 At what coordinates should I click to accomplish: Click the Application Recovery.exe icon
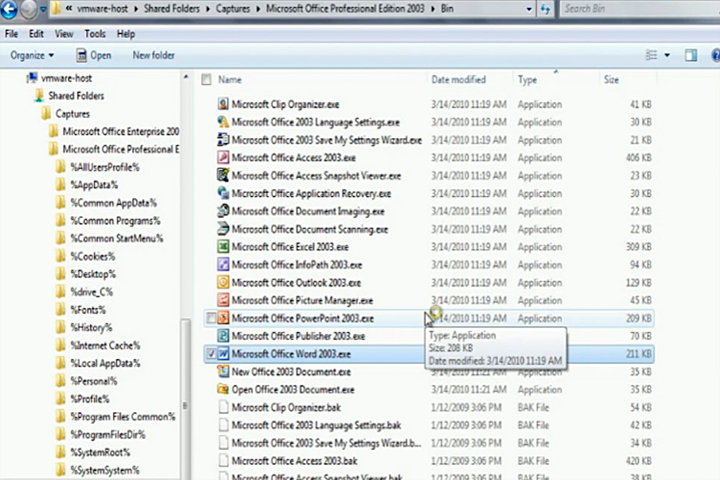coord(223,193)
